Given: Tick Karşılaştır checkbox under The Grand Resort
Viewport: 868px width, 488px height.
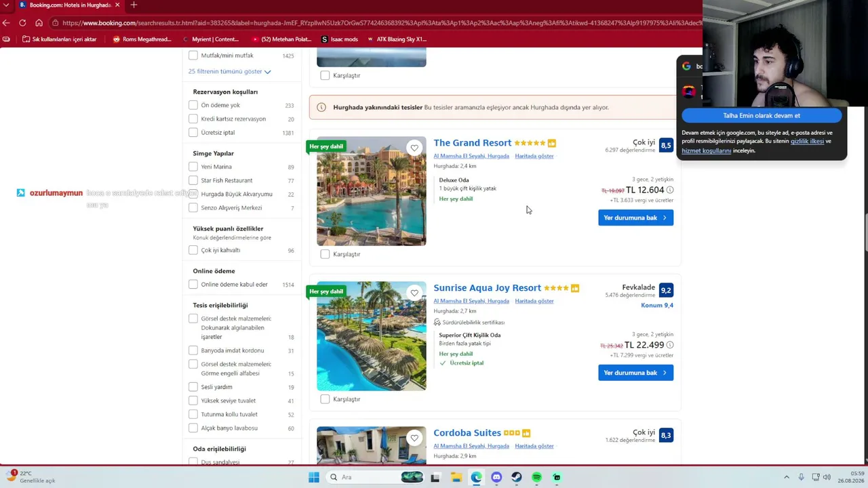Looking at the screenshot, I should [325, 254].
